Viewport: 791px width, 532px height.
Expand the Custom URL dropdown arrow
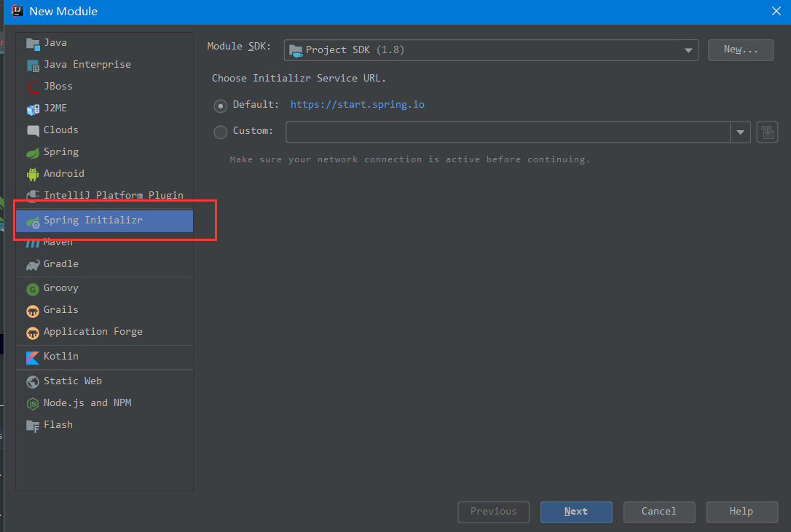click(741, 132)
